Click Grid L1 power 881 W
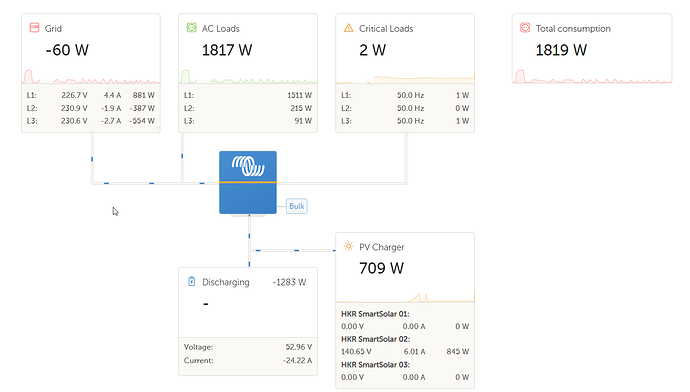 pos(143,95)
